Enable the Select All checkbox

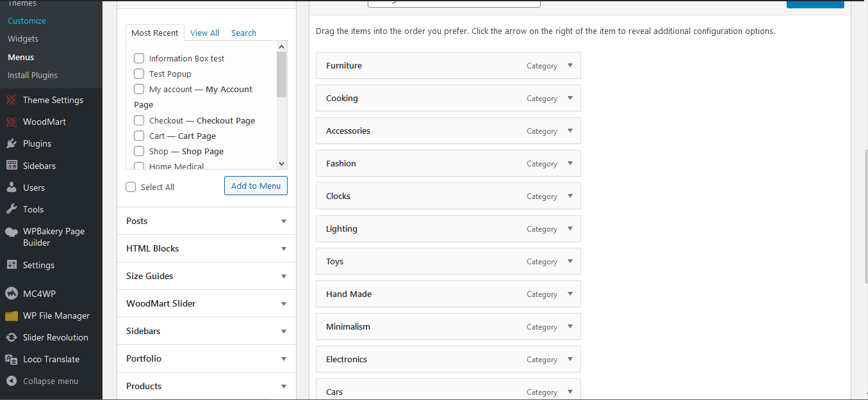pos(131,187)
